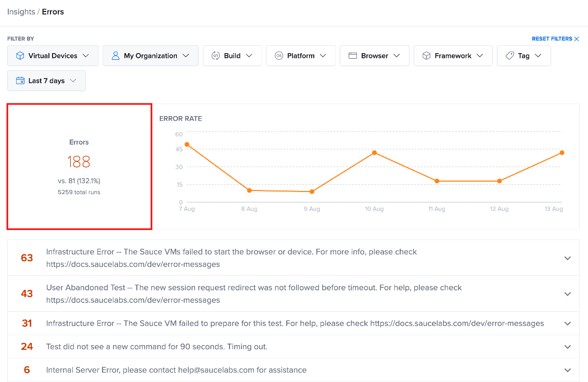Click the My Organization person icon
Image resolution: width=588 pixels, height=382 pixels.
click(x=116, y=56)
